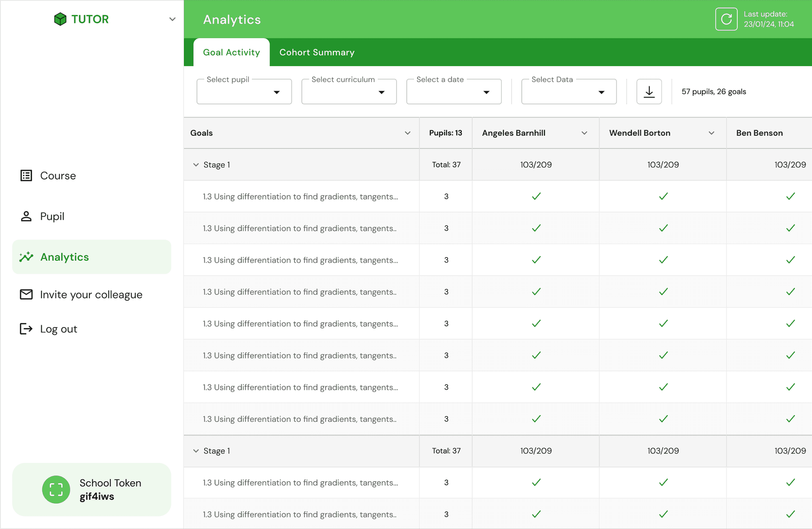
Task: Open the TUTOR workspace chevron menu
Action: coord(172,19)
